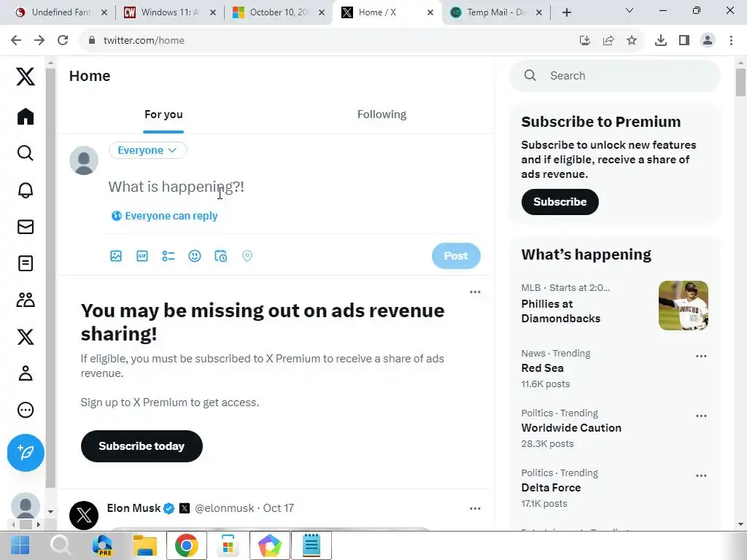Screen dimensions: 747x560
Task: Open Lists icon in sidebar
Action: [x=26, y=263]
